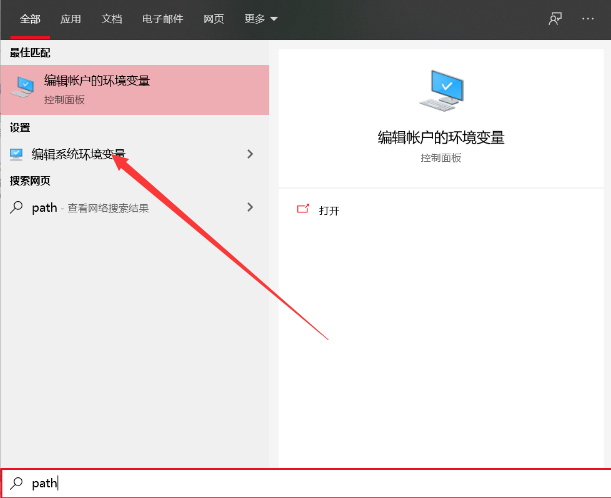Switch to the 文档 tab
The height and width of the screenshot is (498, 611).
tap(112, 19)
